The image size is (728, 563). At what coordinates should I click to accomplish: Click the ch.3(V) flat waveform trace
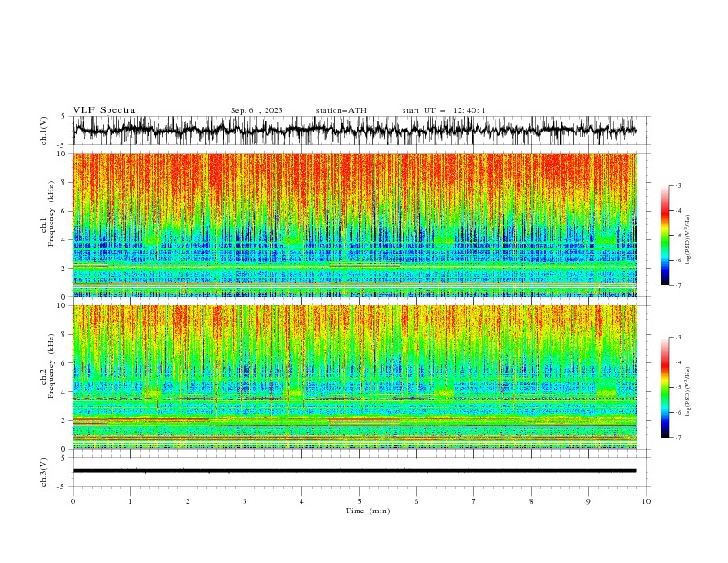tap(355, 471)
